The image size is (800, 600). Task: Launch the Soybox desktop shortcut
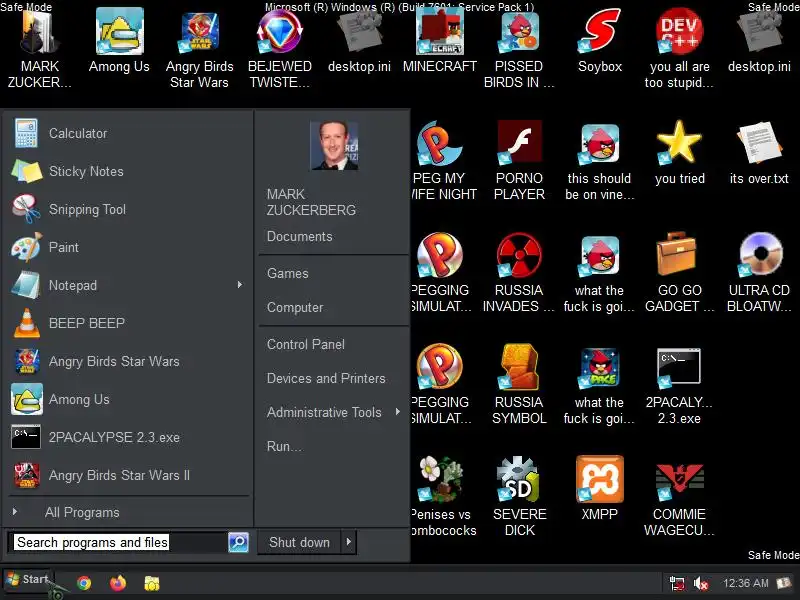[x=600, y=41]
